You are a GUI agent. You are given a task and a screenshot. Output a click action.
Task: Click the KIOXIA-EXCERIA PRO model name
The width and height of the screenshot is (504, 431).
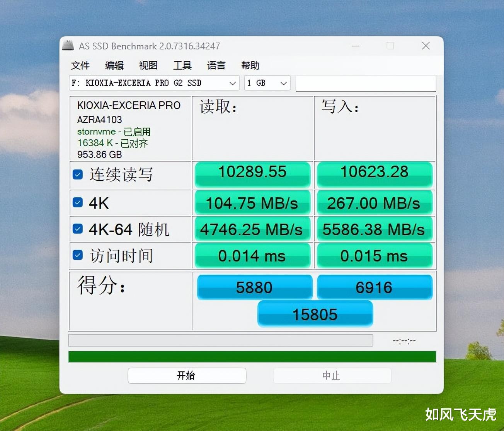point(129,105)
